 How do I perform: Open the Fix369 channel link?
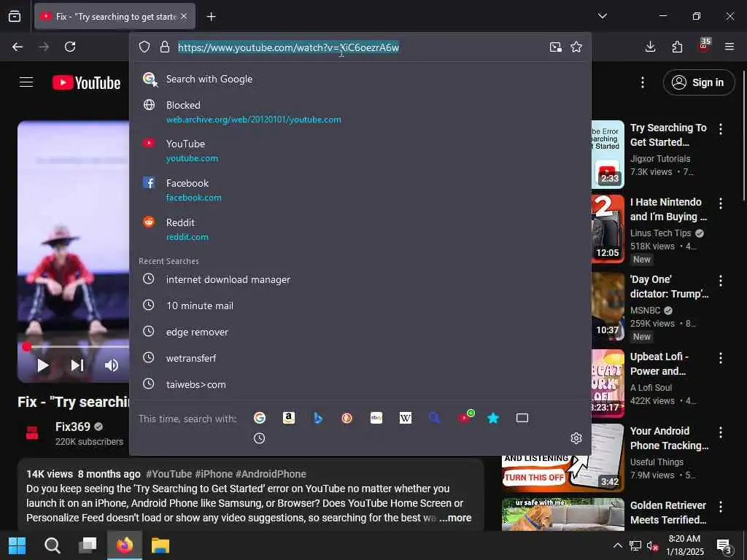pyautogui.click(x=73, y=427)
